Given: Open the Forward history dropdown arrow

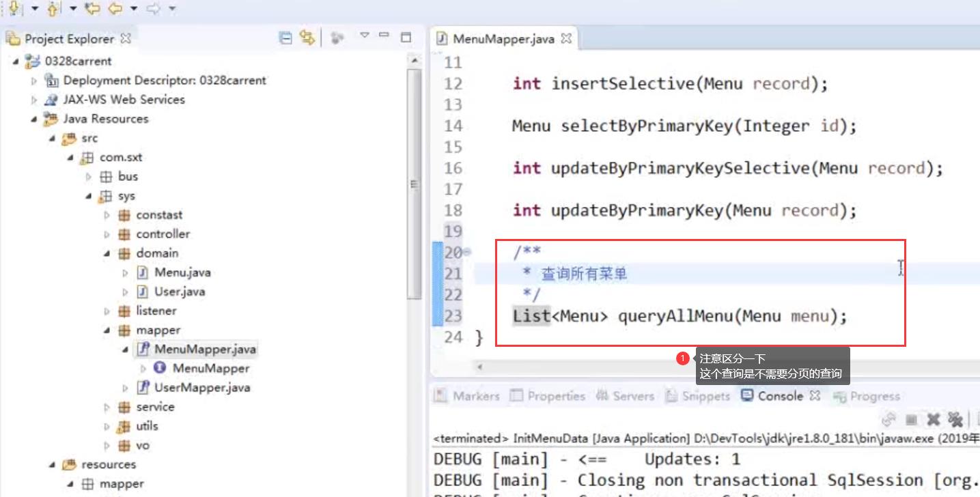Looking at the screenshot, I should pos(172,9).
